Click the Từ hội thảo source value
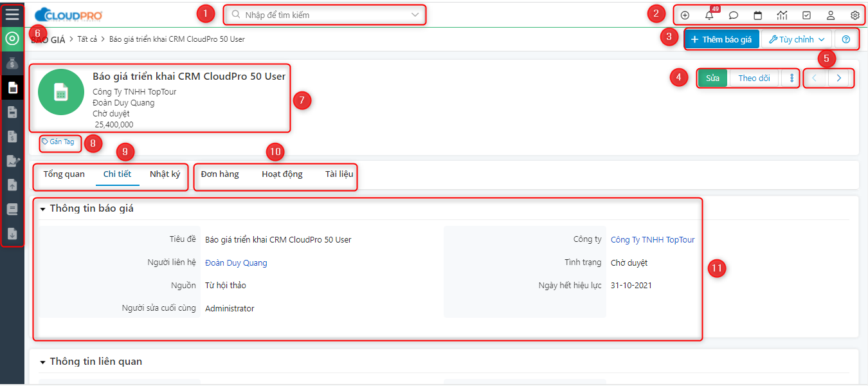The width and height of the screenshot is (868, 386). [226, 286]
